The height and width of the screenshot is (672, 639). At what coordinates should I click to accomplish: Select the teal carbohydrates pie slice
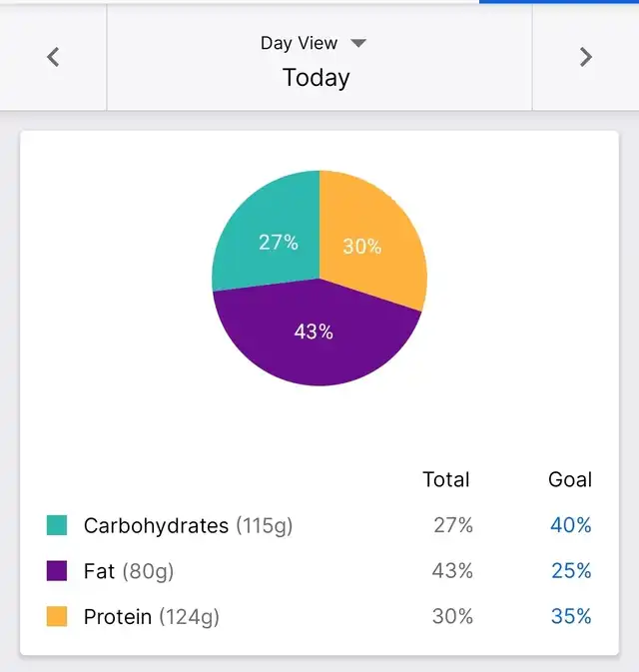(x=268, y=236)
